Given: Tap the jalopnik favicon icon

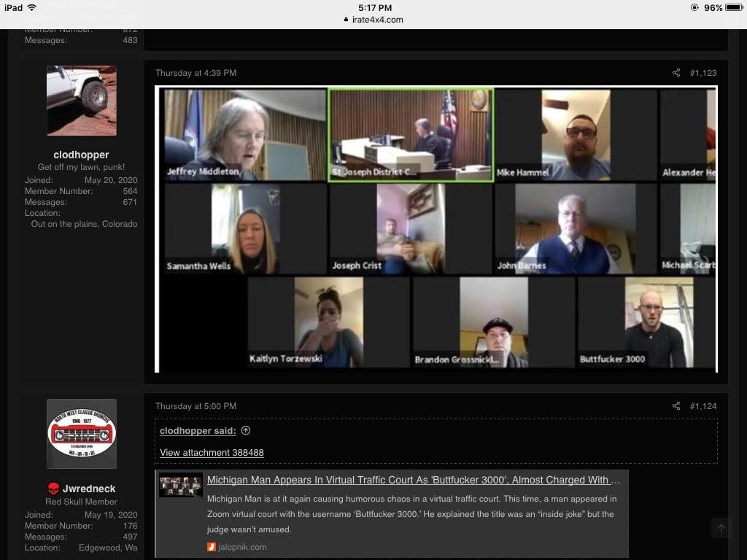Looking at the screenshot, I should click(211, 547).
